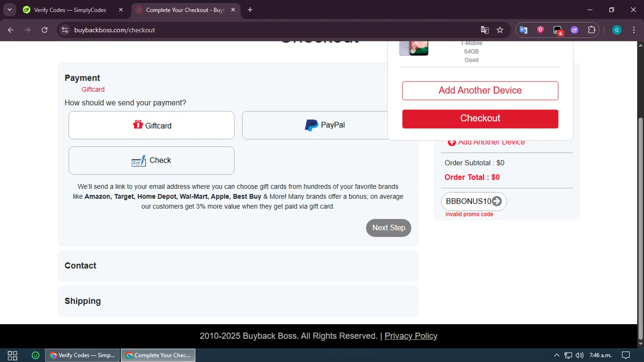Reload the checkout page

[x=45, y=30]
